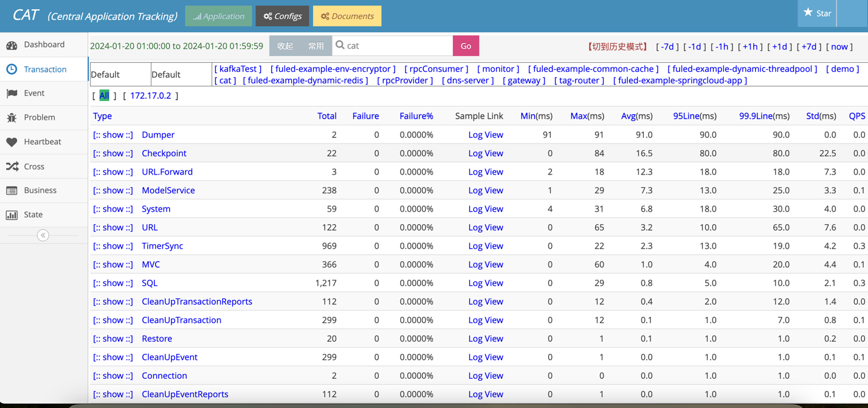Focus the domain search field containing cat
The image size is (868, 408).
coord(393,46)
